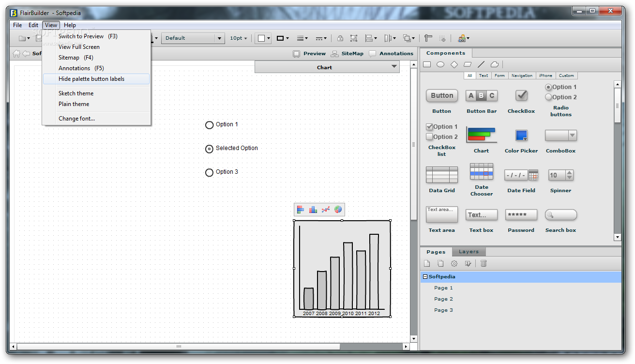
Task: Click the back arrow navigation icon
Action: pyautogui.click(x=26, y=53)
